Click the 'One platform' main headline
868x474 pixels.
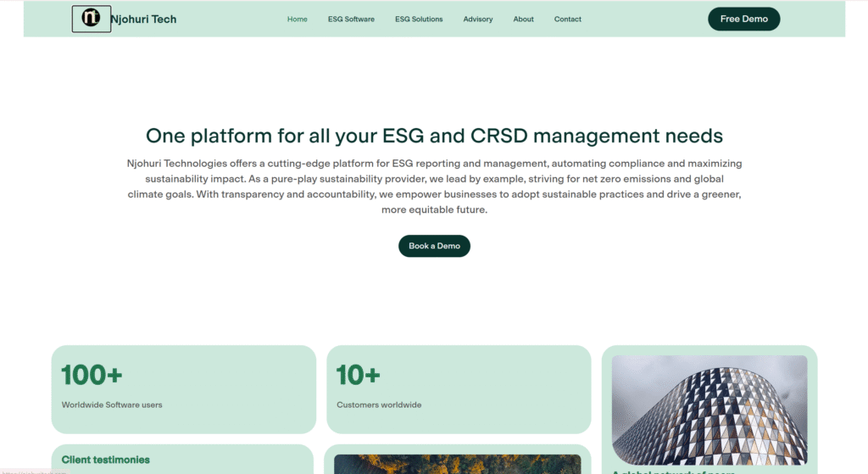pyautogui.click(x=434, y=136)
